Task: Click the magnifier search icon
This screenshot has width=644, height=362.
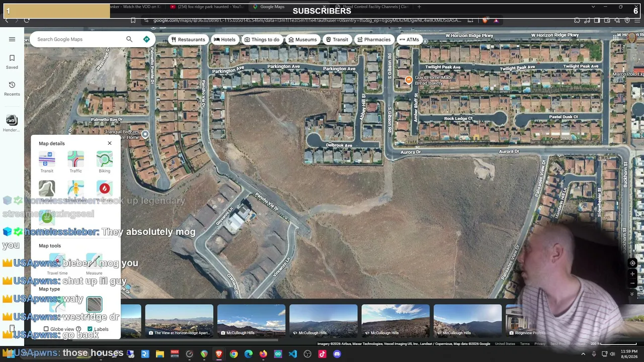Action: [129, 39]
